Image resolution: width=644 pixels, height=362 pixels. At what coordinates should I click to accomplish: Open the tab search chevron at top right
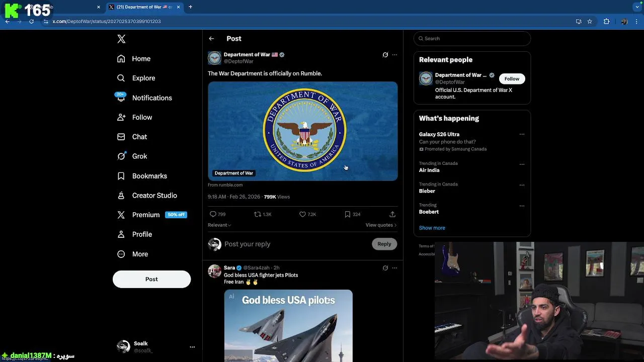[637, 7]
